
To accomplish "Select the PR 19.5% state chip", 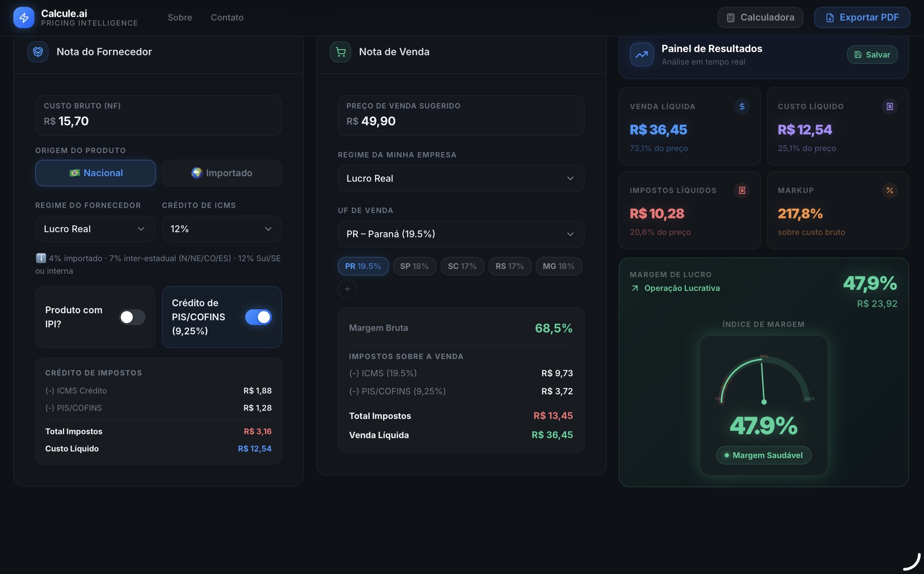I will [363, 266].
